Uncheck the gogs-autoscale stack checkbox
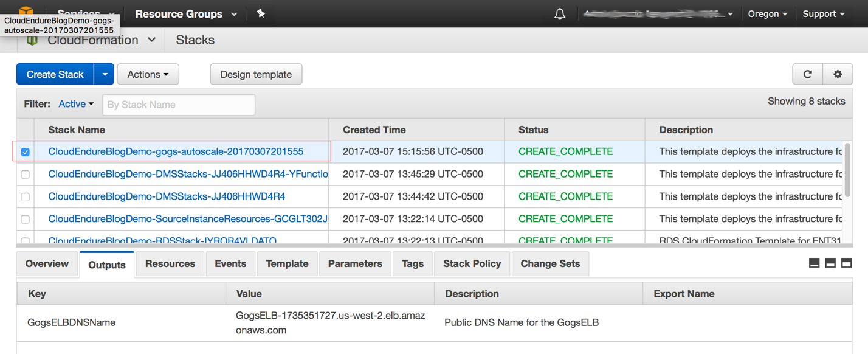 (26, 152)
